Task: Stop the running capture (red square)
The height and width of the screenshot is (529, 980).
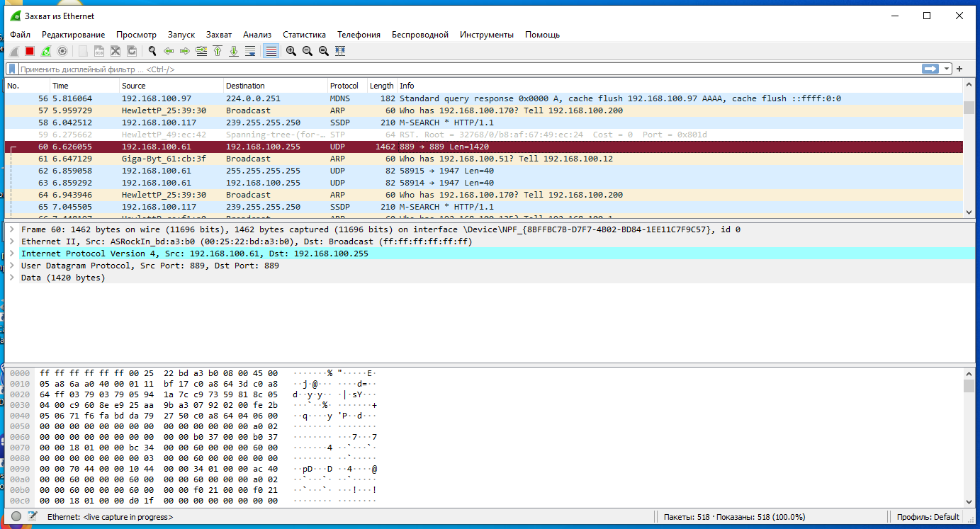Action: [x=30, y=51]
